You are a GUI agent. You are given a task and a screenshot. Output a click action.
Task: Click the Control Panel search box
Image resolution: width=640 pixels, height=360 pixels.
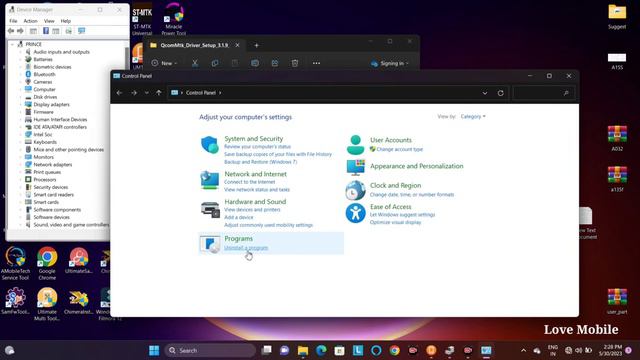543,93
